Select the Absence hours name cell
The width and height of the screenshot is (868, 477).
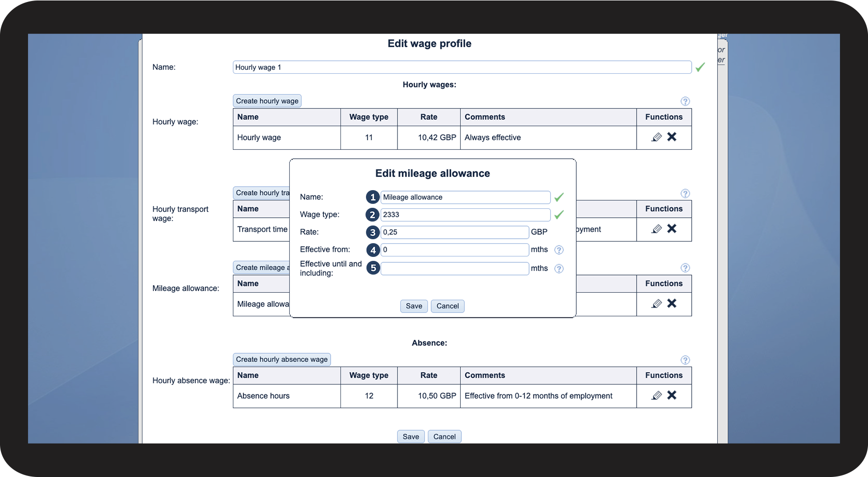(x=287, y=396)
